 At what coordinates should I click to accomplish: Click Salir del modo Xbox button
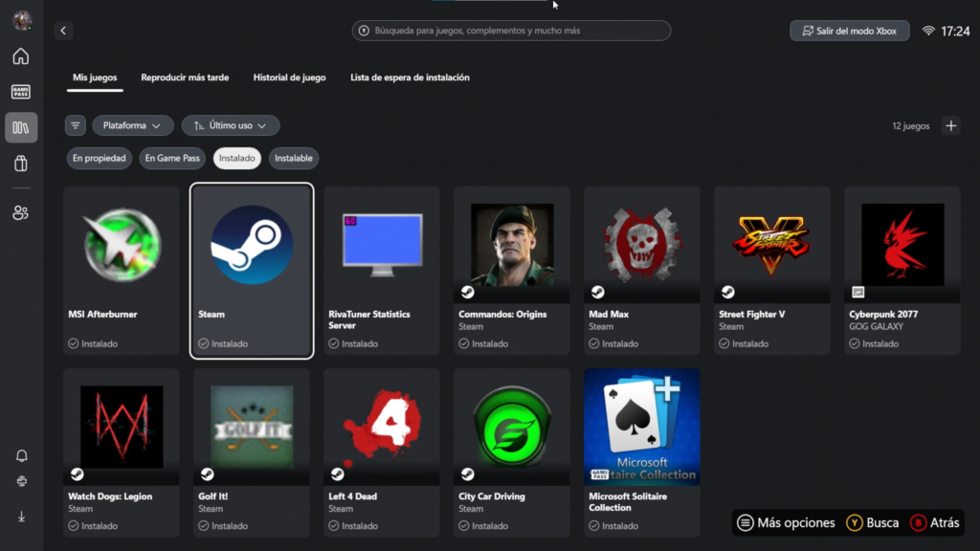850,31
